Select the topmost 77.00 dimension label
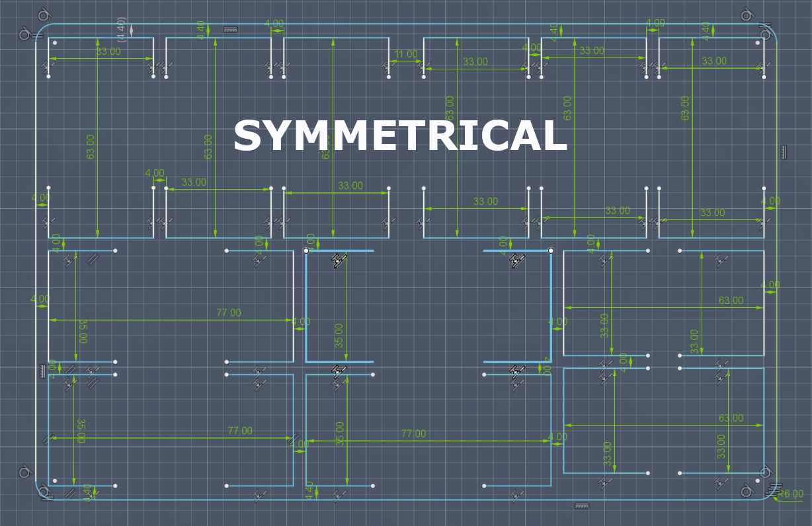Image resolution: width=812 pixels, height=526 pixels. (x=229, y=313)
